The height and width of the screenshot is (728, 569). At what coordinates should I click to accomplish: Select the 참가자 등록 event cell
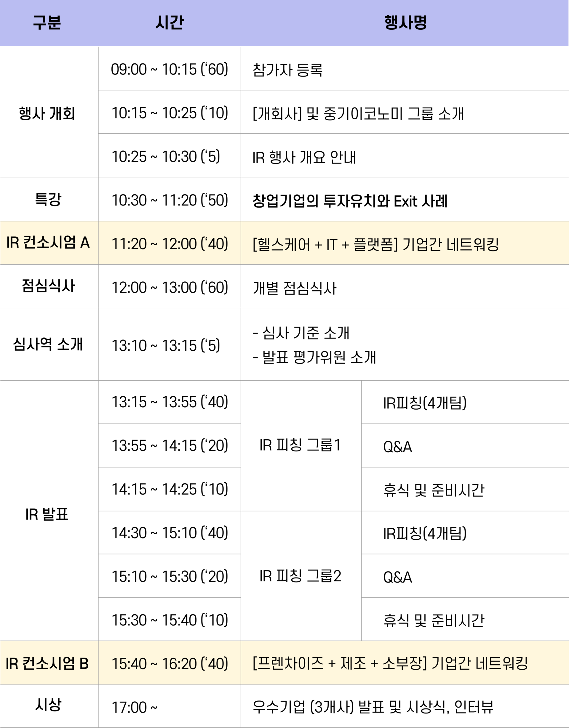click(287, 70)
